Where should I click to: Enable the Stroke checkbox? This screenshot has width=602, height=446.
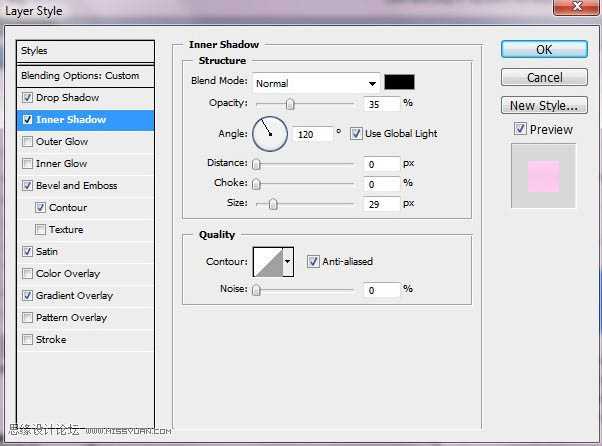(27, 340)
